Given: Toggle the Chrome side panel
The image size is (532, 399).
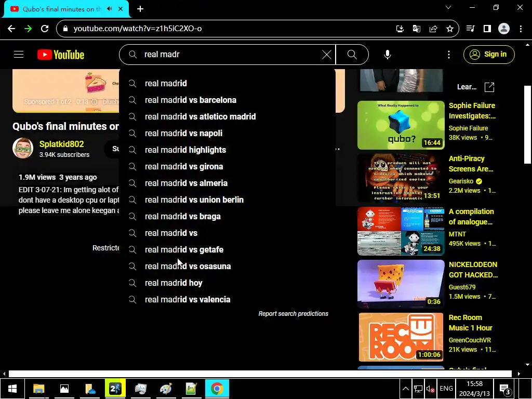Looking at the screenshot, I should tap(487, 29).
